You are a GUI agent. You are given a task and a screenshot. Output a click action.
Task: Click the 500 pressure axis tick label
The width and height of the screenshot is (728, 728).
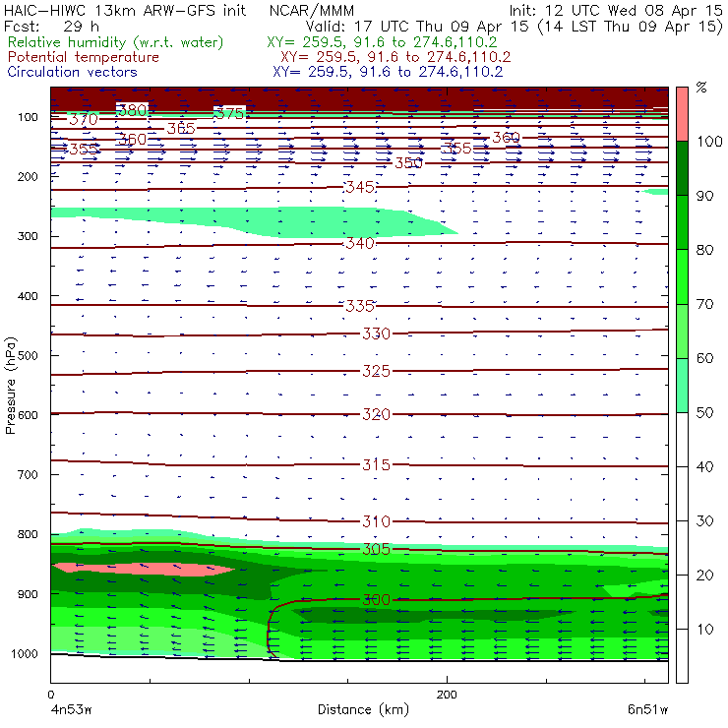click(x=28, y=356)
